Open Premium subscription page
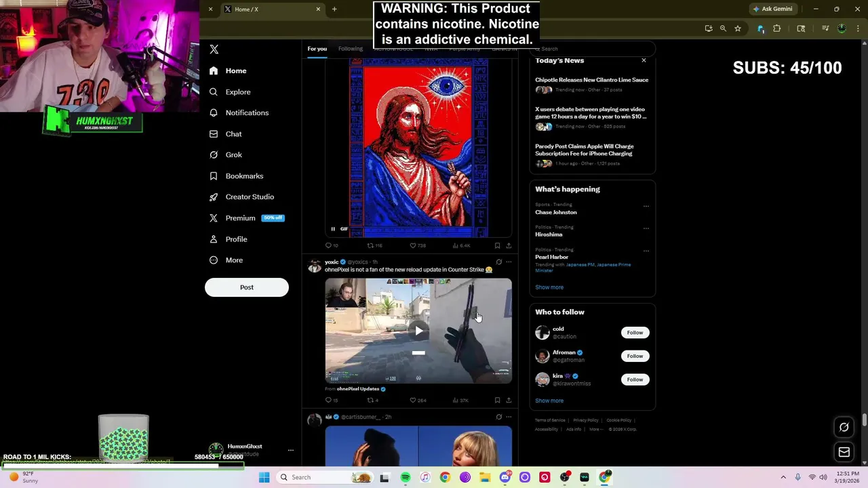868x488 pixels. click(x=247, y=218)
